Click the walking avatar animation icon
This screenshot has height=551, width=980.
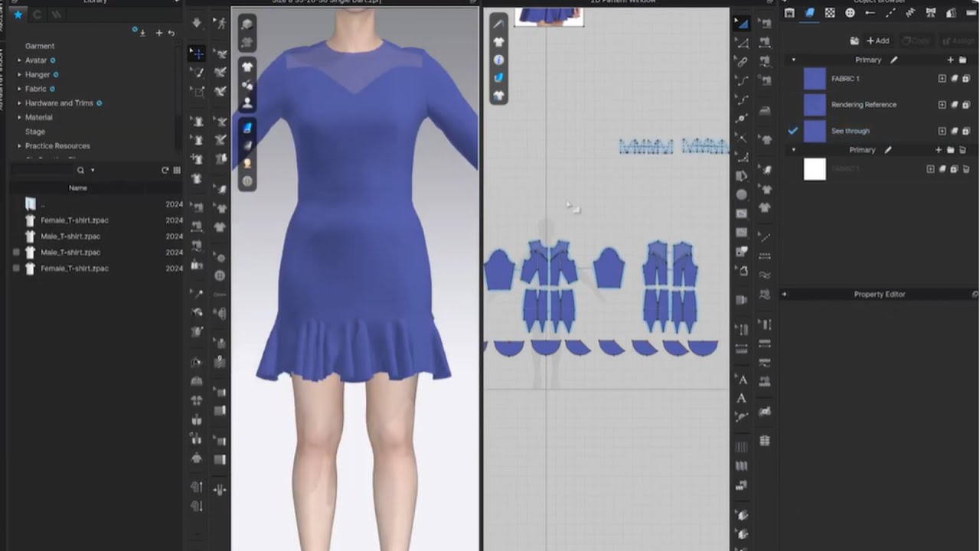[x=220, y=23]
